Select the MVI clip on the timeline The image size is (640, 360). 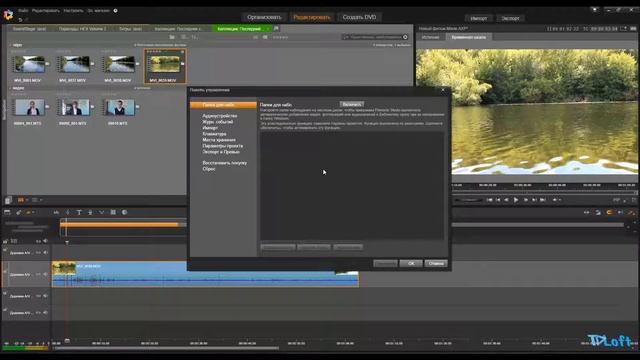205,274
